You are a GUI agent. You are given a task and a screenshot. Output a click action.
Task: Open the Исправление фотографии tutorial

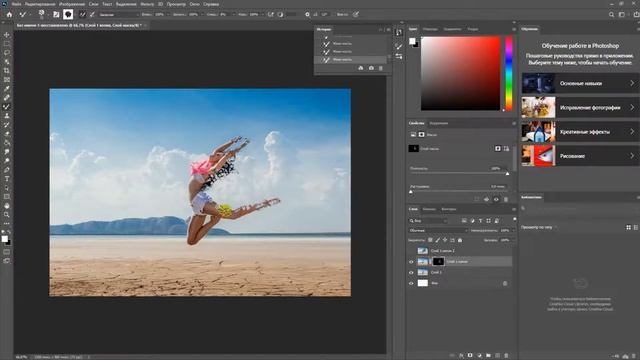(x=580, y=107)
